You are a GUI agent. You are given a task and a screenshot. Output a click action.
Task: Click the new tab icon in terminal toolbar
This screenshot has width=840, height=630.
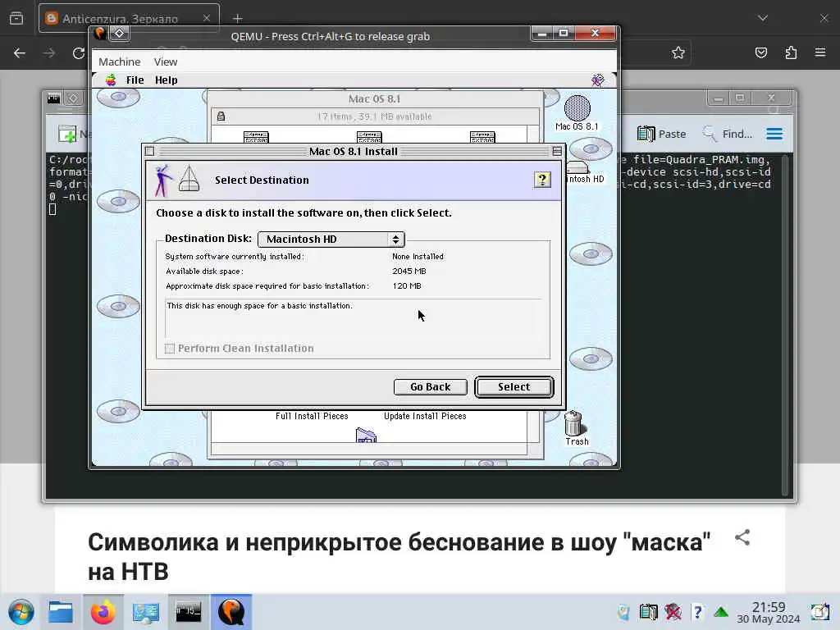67,134
